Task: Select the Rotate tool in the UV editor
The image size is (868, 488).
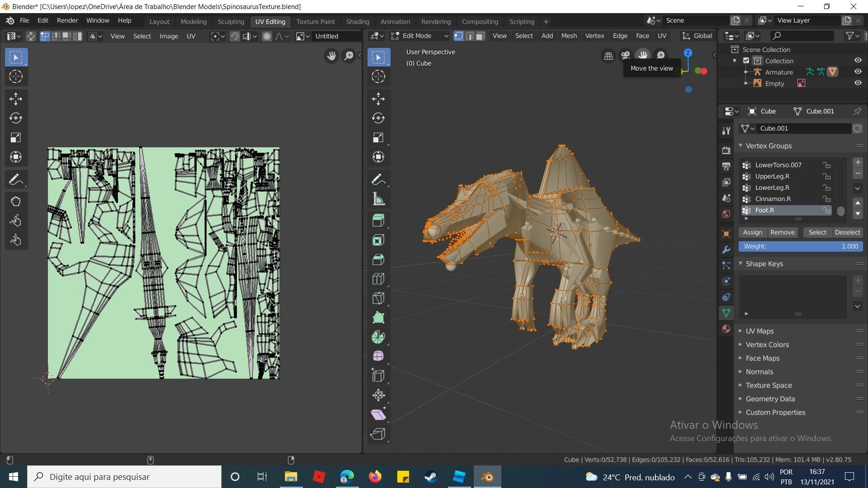Action: [x=16, y=118]
